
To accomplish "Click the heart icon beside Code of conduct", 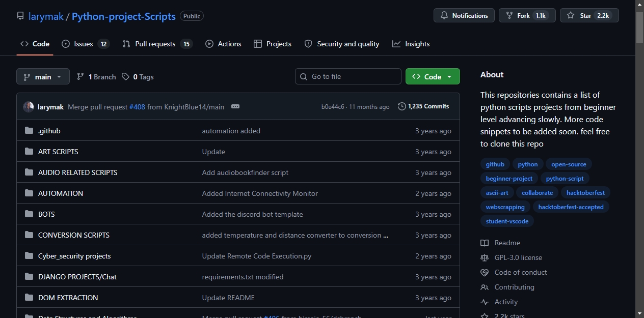I will (x=485, y=272).
